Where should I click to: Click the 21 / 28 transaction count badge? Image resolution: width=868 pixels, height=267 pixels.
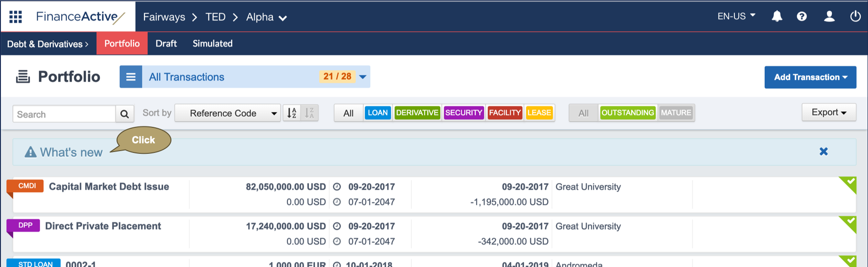[x=337, y=77]
